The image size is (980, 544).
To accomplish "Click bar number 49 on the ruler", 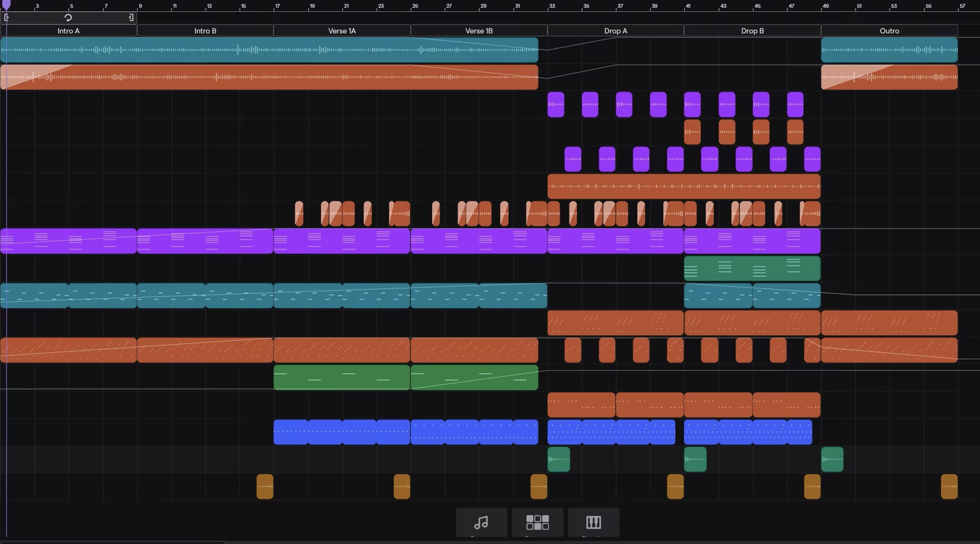I will [825, 6].
